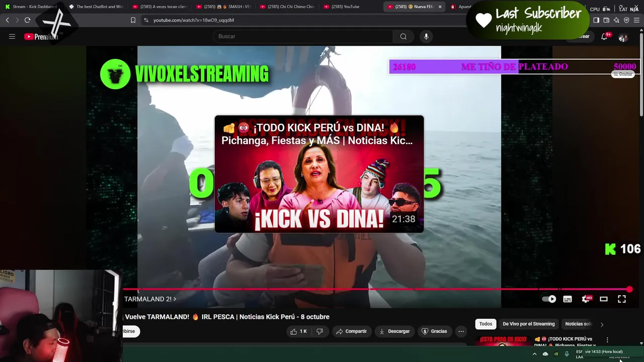Start voice search with the microphone
The height and width of the screenshot is (362, 644).
(x=426, y=36)
